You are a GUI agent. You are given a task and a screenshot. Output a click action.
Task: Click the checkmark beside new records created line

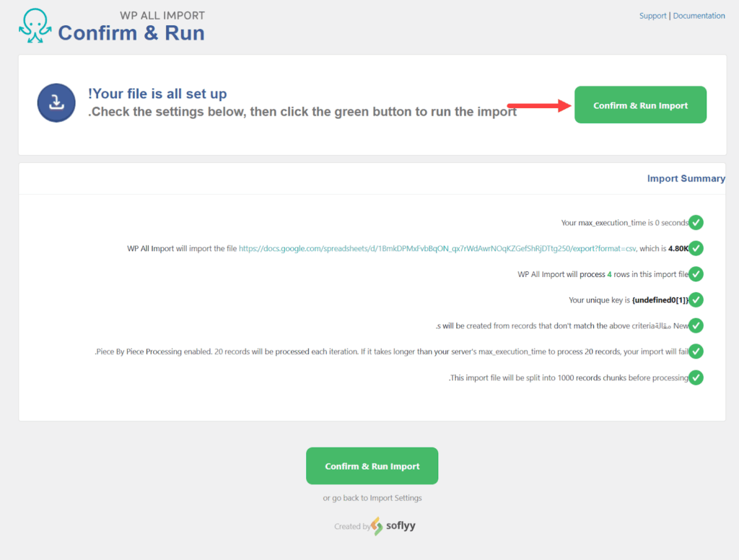[x=696, y=325]
